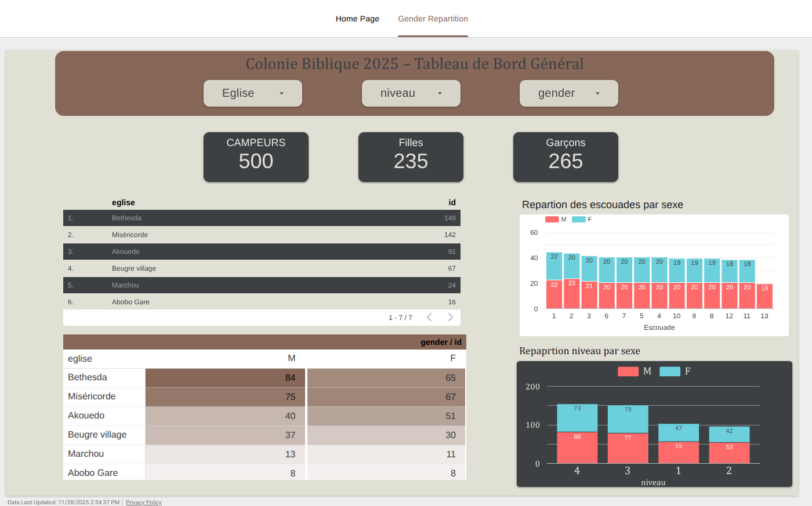The height and width of the screenshot is (506, 812).
Task: Click next page arrow in eglise table
Action: [x=451, y=317]
